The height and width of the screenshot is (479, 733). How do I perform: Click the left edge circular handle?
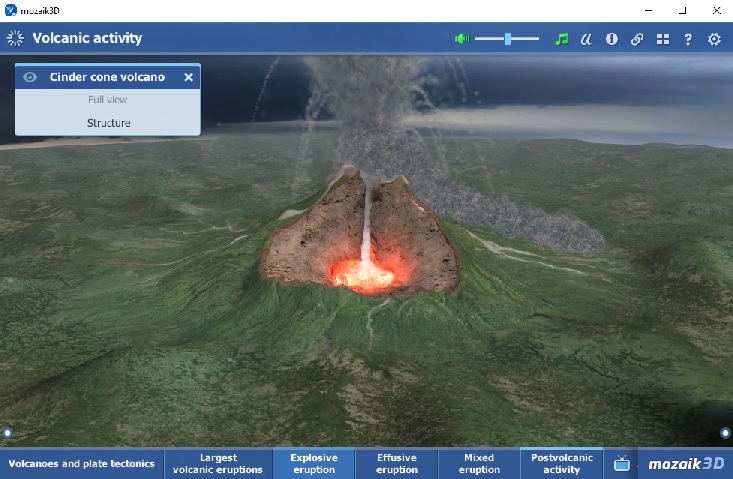pyautogui.click(x=8, y=433)
